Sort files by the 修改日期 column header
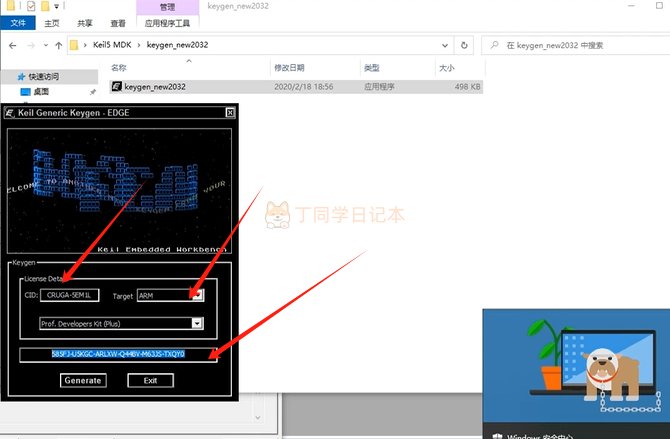This screenshot has height=439, width=670. coord(289,68)
